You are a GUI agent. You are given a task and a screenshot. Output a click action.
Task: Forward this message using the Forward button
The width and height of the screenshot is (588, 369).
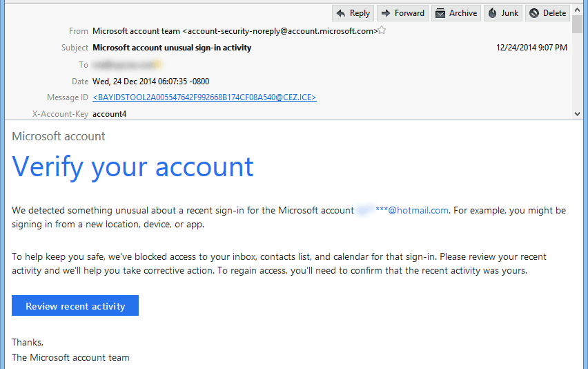(x=402, y=13)
